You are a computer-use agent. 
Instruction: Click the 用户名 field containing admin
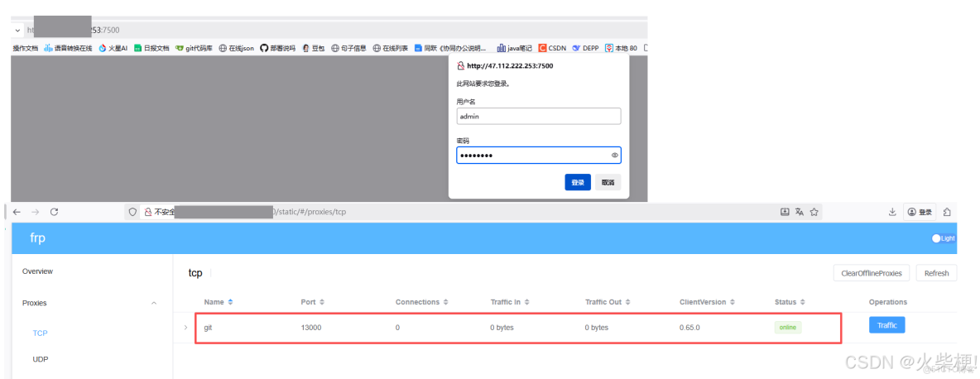(x=539, y=116)
